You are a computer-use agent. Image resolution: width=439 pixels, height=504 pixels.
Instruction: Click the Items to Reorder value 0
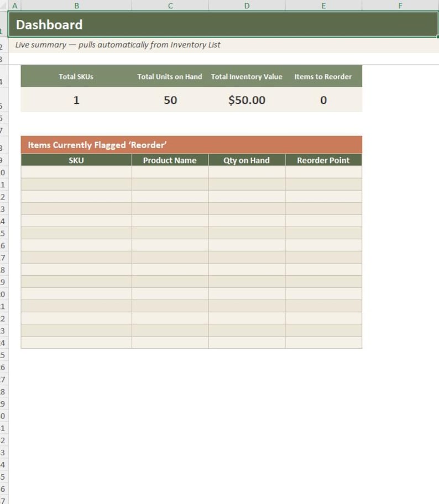point(323,100)
